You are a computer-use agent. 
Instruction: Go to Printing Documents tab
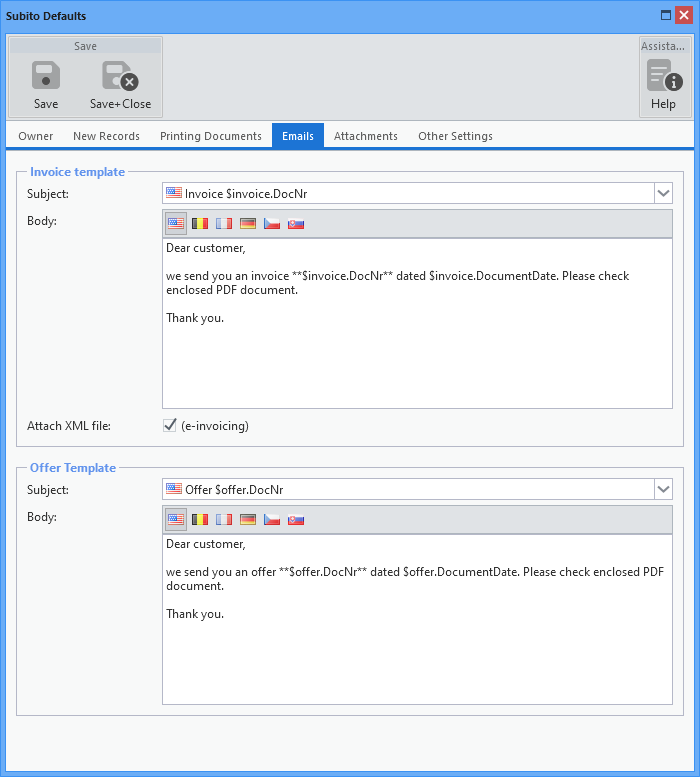pos(211,136)
